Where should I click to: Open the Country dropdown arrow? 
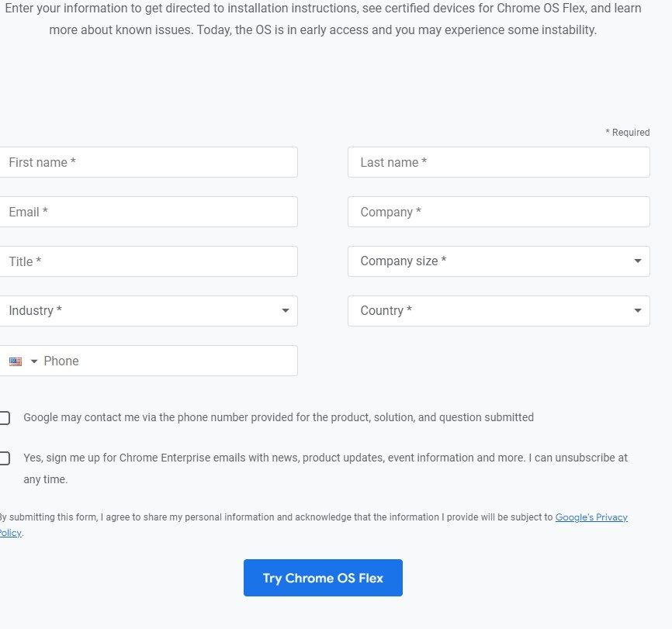click(638, 311)
